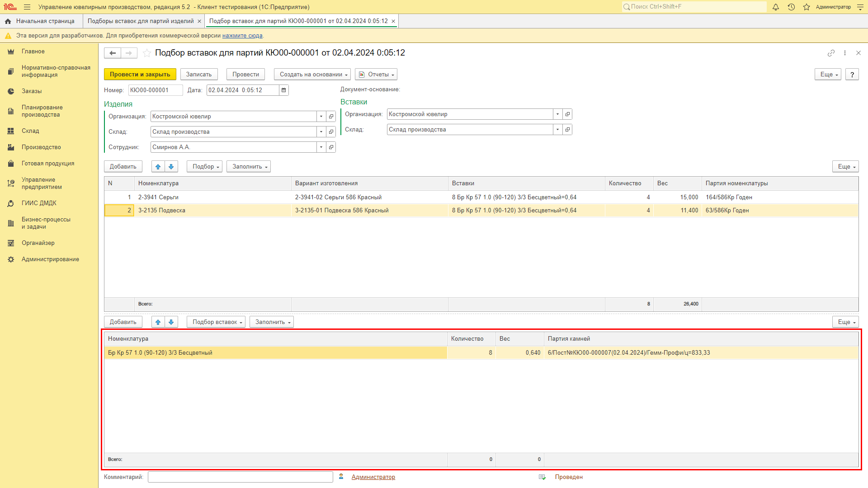Open Изделия Организация record
Viewport: 868px width, 488px height.
click(x=331, y=117)
